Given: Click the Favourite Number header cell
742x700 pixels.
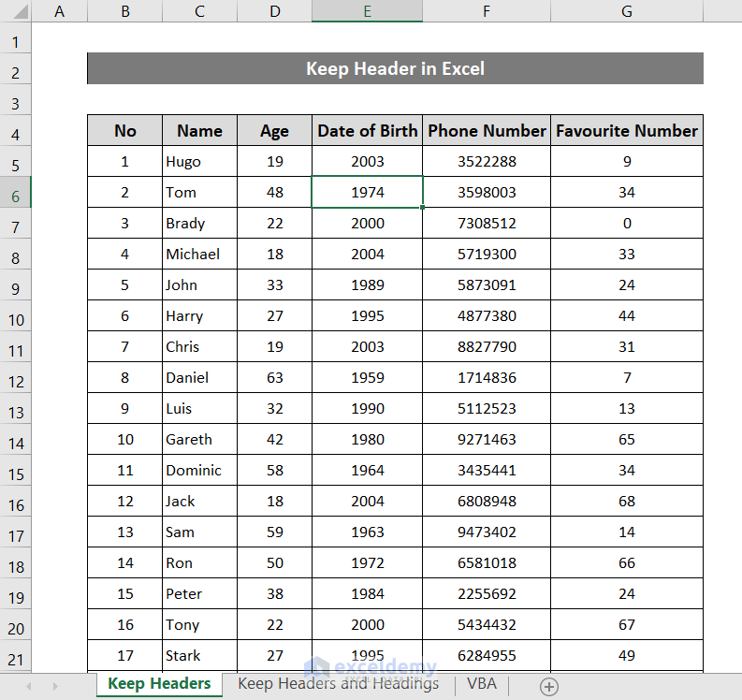Looking at the screenshot, I should point(626,131).
